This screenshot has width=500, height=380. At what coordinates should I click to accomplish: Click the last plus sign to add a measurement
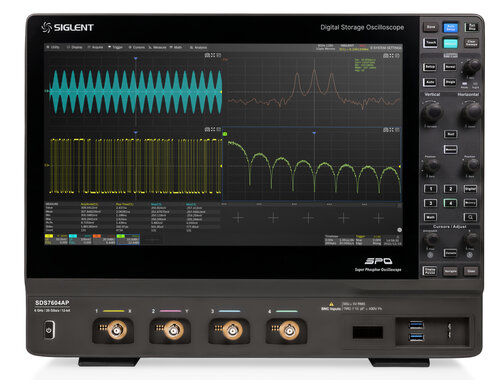378,218
